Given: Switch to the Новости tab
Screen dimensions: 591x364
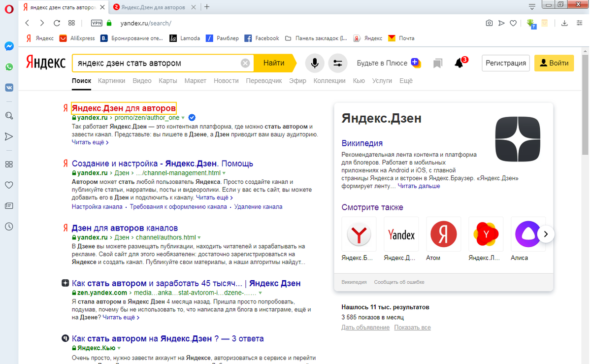Looking at the screenshot, I should [226, 81].
